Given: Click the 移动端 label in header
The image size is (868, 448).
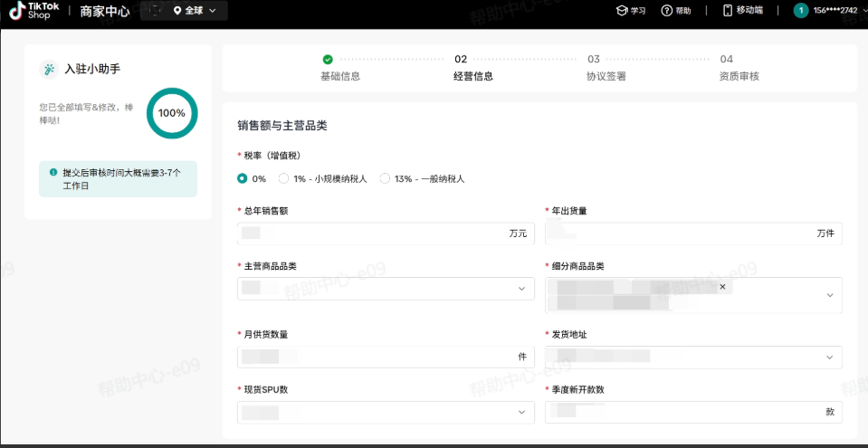Looking at the screenshot, I should [x=749, y=11].
